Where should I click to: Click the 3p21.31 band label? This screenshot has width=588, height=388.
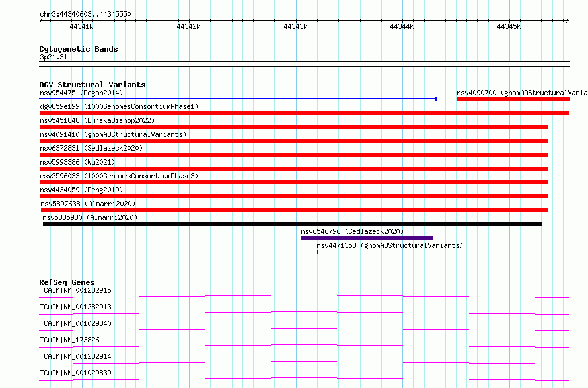click(x=54, y=57)
